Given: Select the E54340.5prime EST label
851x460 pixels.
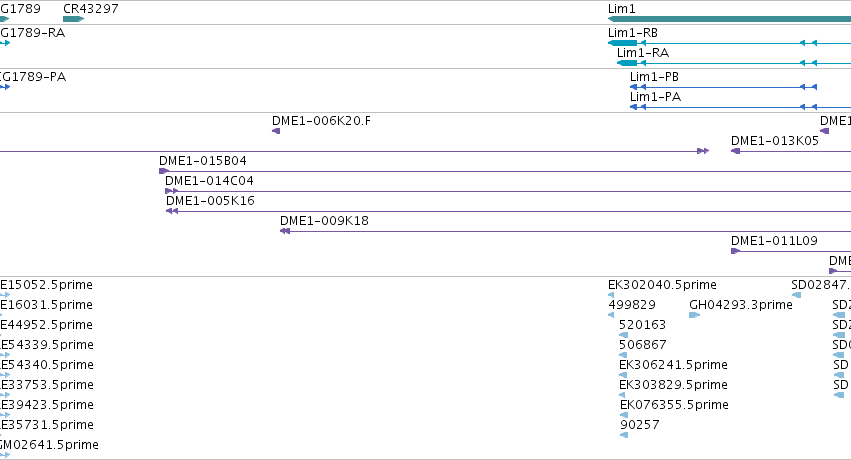Looking at the screenshot, I should pyautogui.click(x=47, y=365).
